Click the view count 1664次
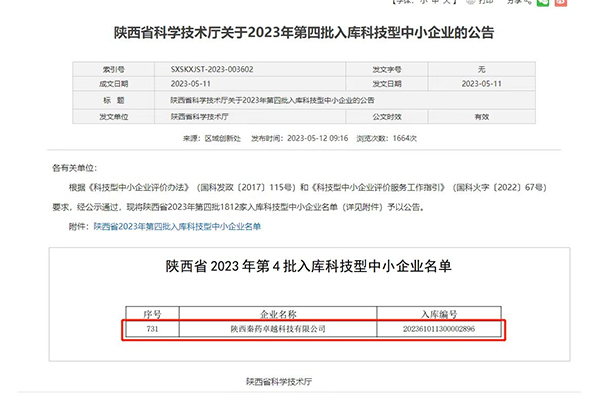This screenshot has width=600, height=400. coord(404,138)
